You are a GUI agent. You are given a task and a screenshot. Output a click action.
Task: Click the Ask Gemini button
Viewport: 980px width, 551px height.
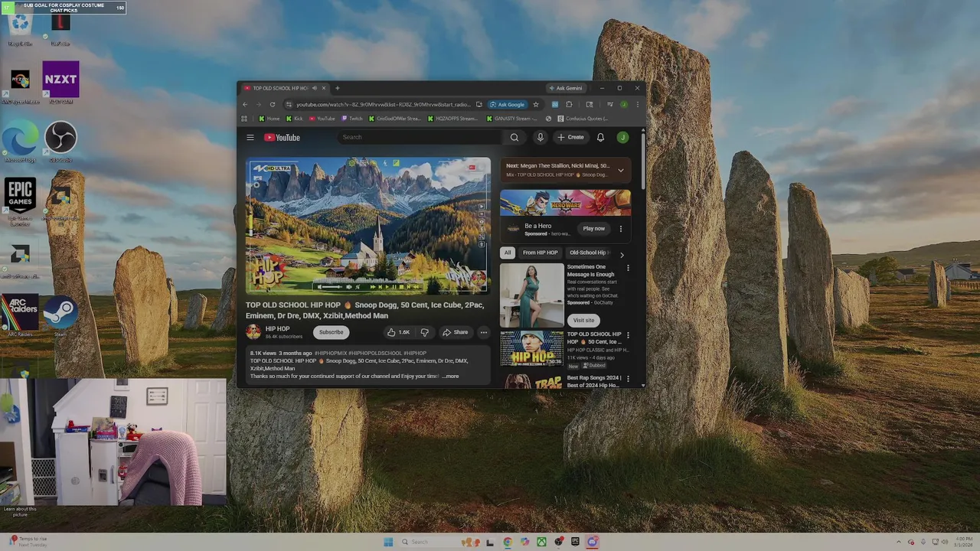[x=565, y=88]
